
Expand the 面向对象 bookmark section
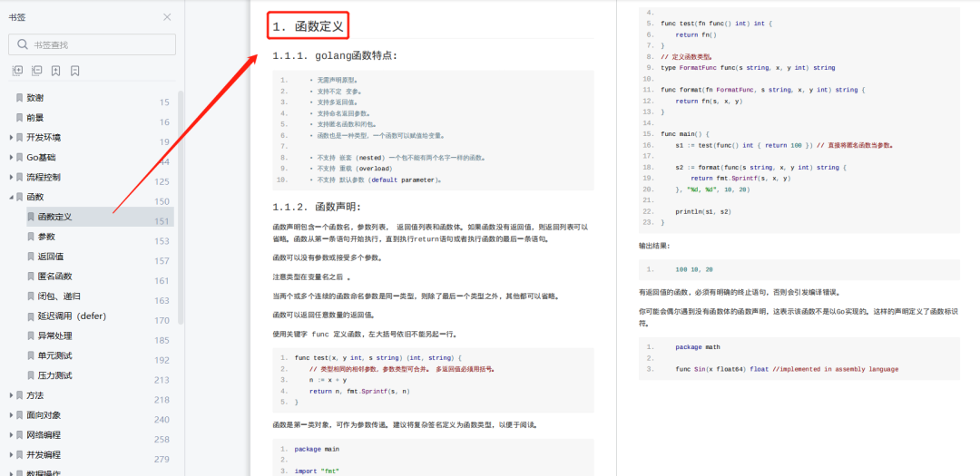(11, 415)
